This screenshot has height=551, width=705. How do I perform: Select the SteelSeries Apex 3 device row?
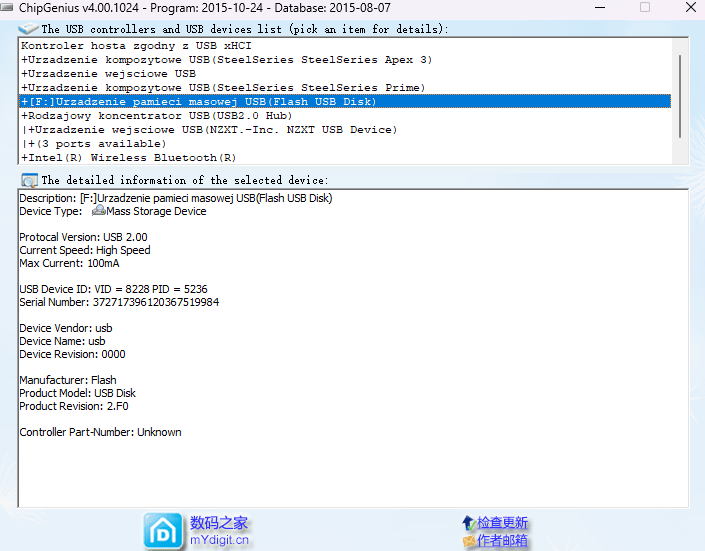pos(345,59)
